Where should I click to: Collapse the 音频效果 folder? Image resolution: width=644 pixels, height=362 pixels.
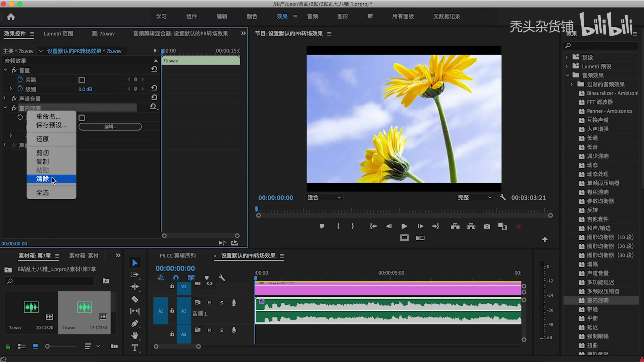click(567, 75)
